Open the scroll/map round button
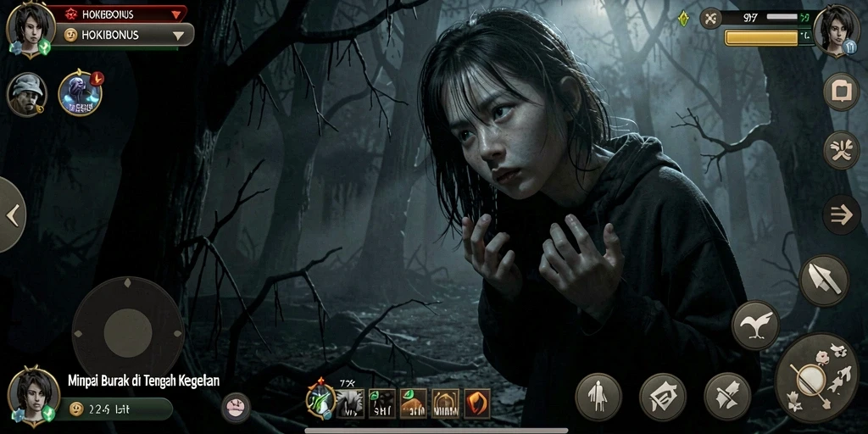Screen dimensions: 868x434 click(x=663, y=397)
